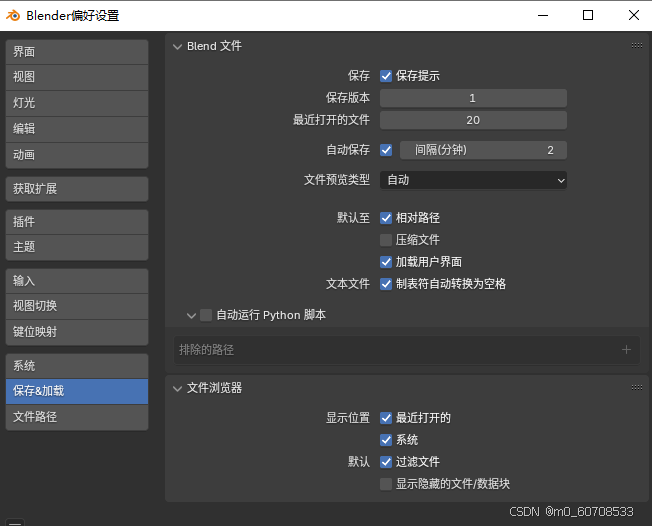Switch to the 界面 tab
The height and width of the screenshot is (526, 652).
77,52
